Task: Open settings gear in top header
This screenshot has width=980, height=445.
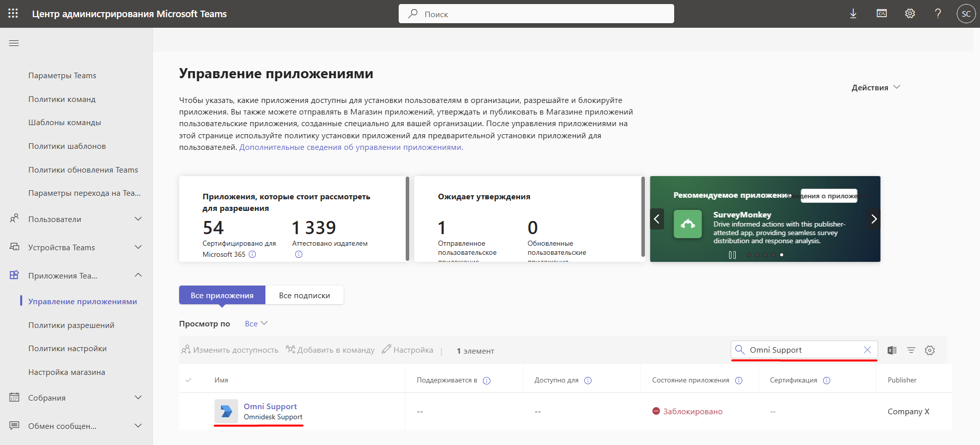Action: 910,14
